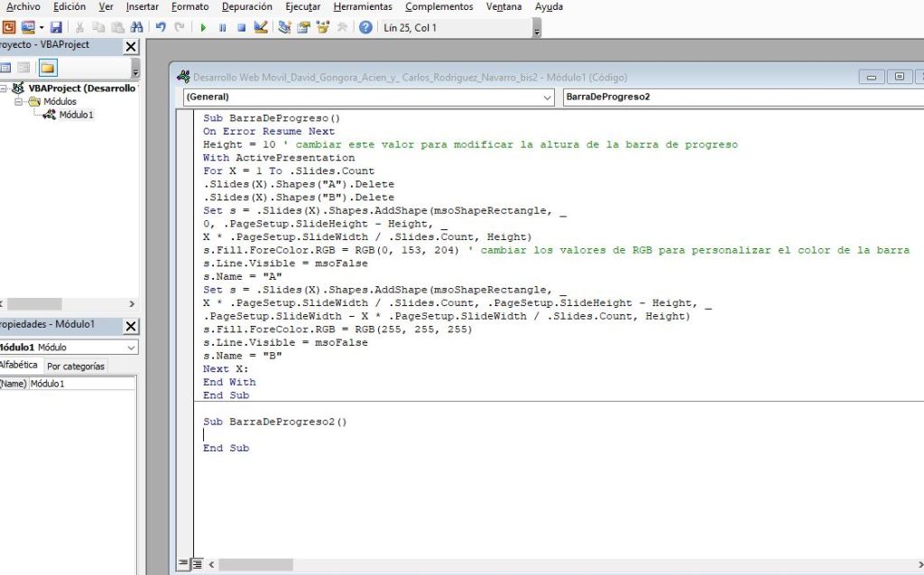This screenshot has width=924, height=575.
Task: Open Find with the binoculars icon
Action: point(137,28)
